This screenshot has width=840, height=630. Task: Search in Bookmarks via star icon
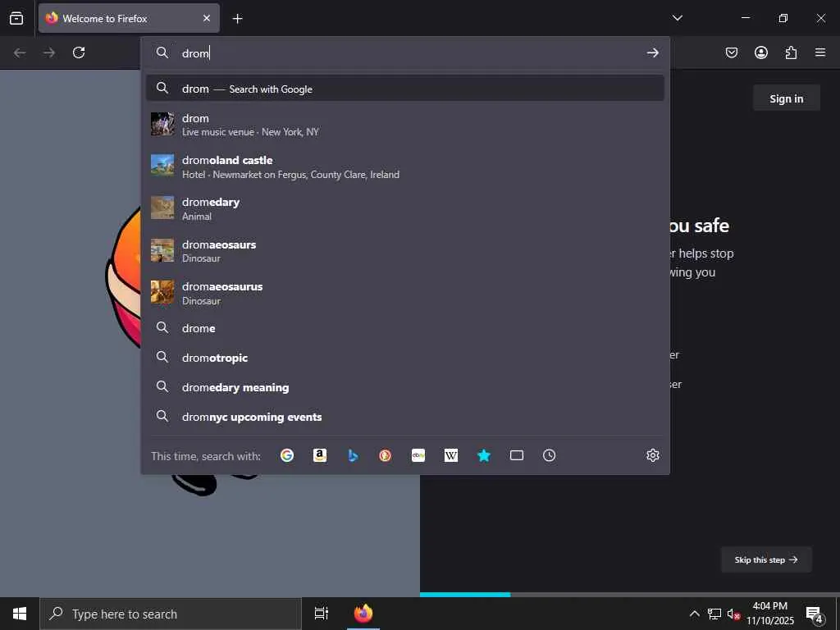pyautogui.click(x=484, y=455)
